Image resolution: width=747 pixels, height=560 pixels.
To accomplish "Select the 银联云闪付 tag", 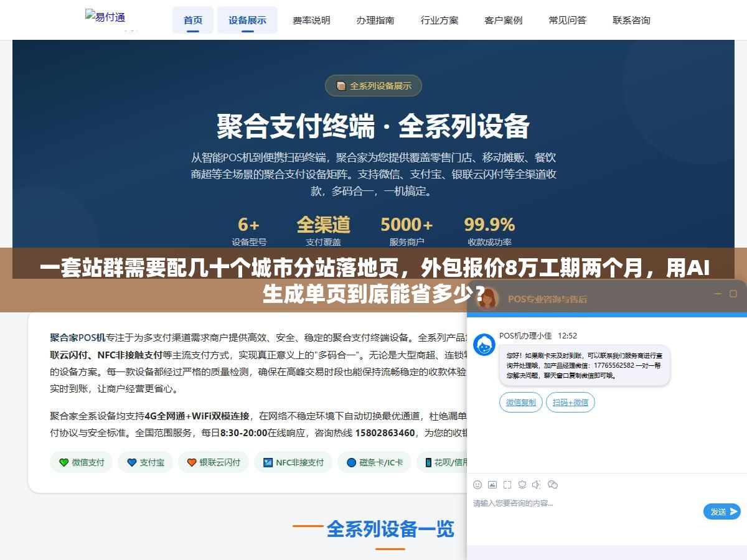I will click(x=214, y=462).
